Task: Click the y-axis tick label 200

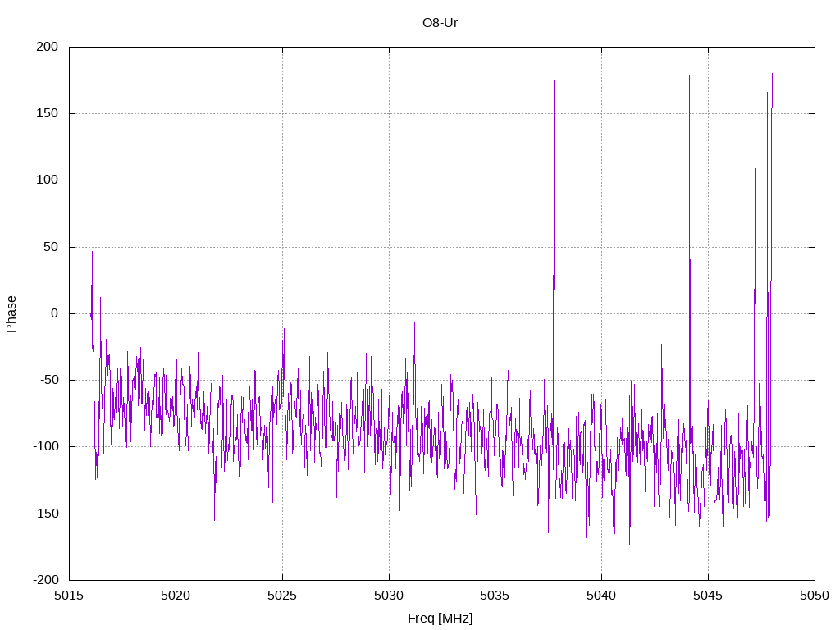Action: (x=47, y=47)
